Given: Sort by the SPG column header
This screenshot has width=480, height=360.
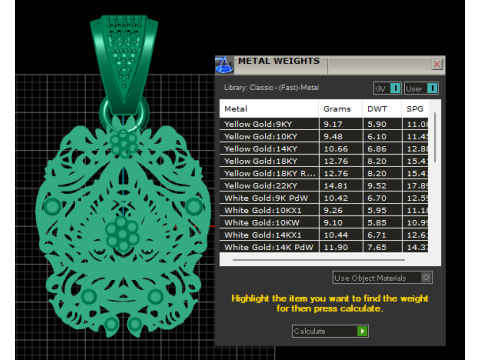Looking at the screenshot, I should coord(415,109).
